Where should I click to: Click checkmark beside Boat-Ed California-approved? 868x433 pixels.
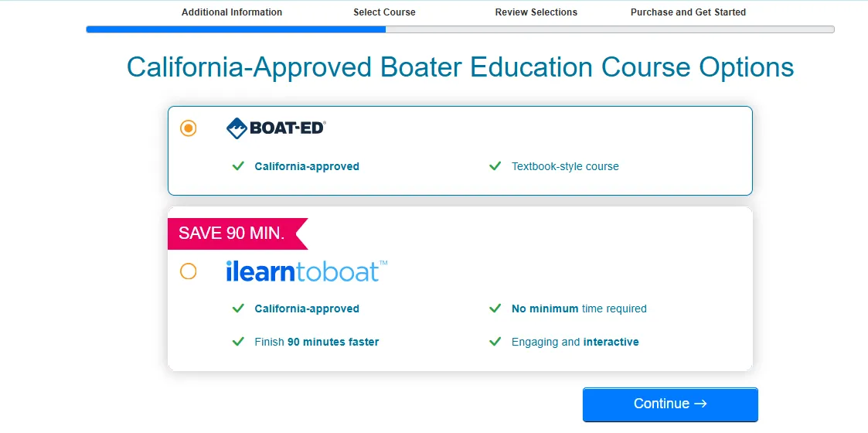click(238, 166)
